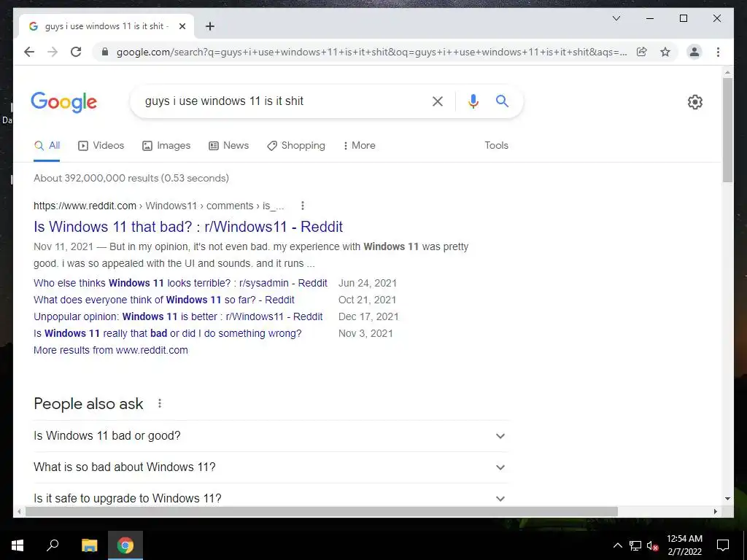The height and width of the screenshot is (560, 747).
Task: Clear the search box with X icon
Action: pos(438,101)
